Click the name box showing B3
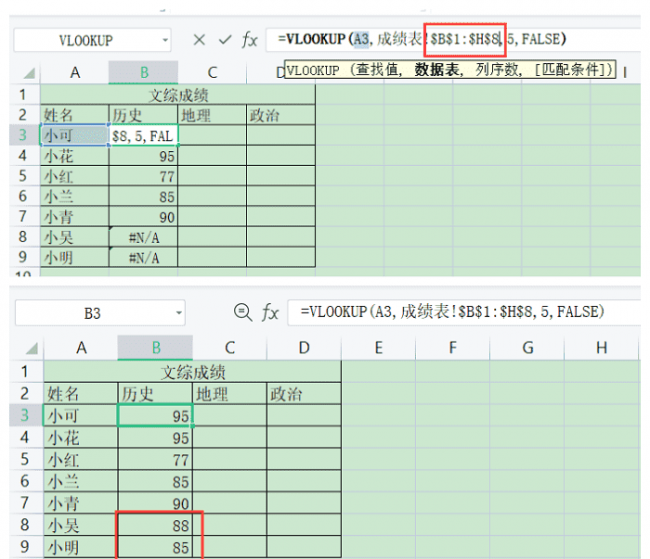 [100, 313]
